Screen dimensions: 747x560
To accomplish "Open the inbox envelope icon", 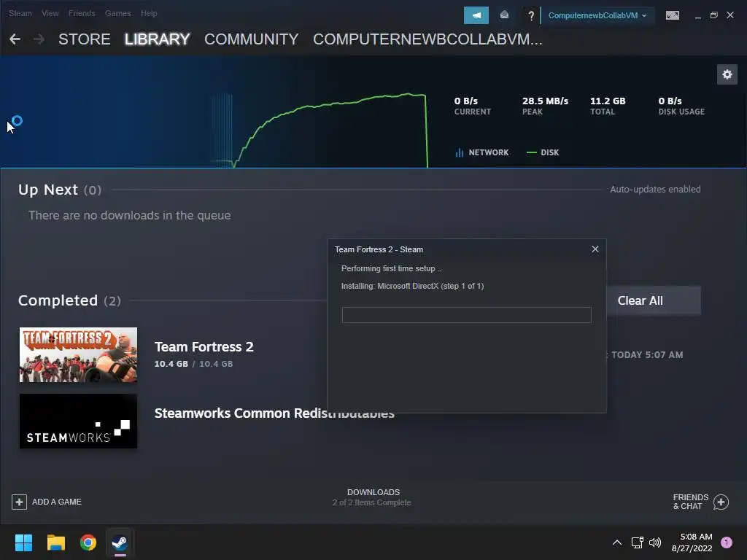I will click(504, 15).
